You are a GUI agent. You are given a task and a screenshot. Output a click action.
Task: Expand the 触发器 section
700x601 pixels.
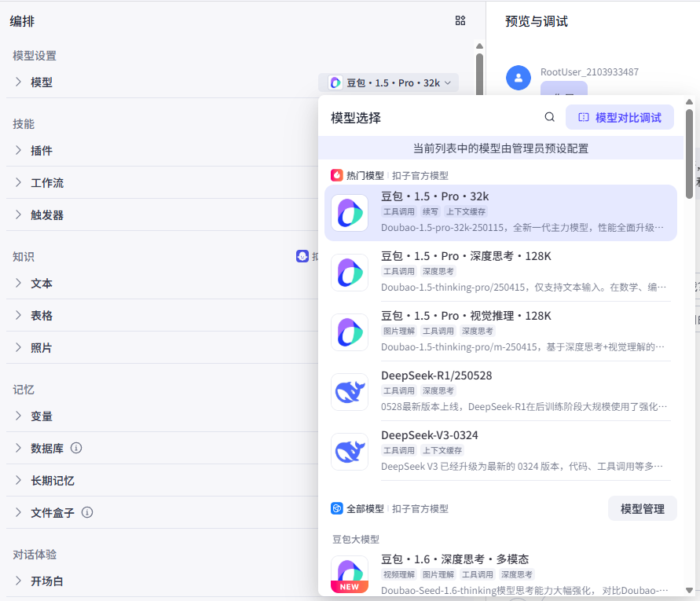(x=18, y=214)
